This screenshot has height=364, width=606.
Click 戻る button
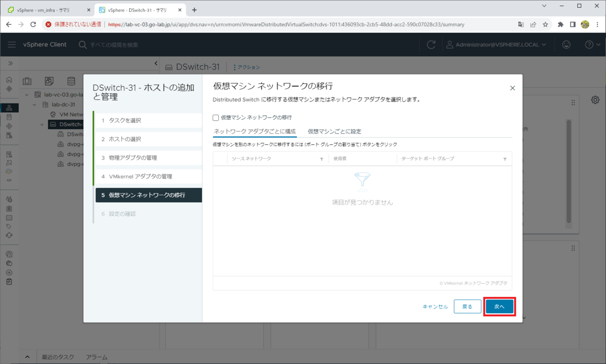[467, 306]
